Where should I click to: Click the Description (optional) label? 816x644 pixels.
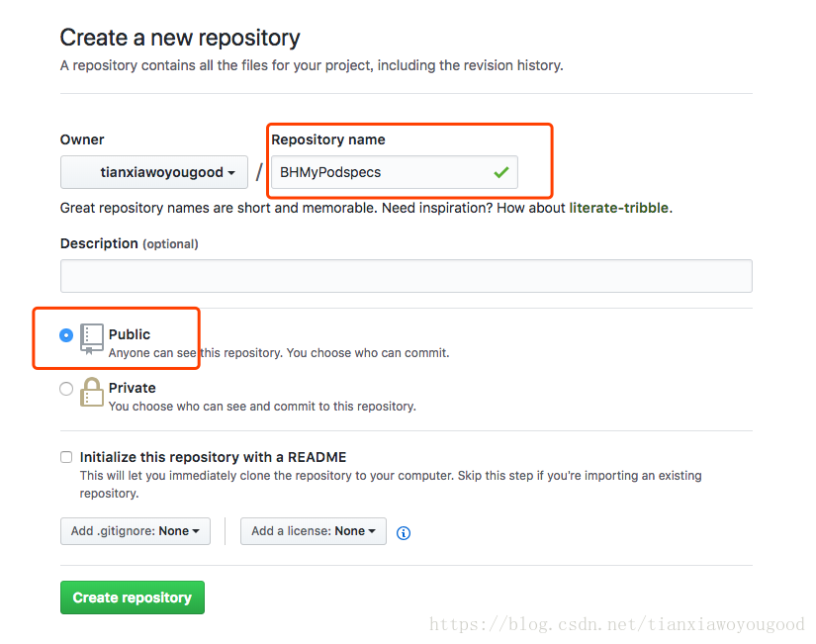click(x=129, y=243)
